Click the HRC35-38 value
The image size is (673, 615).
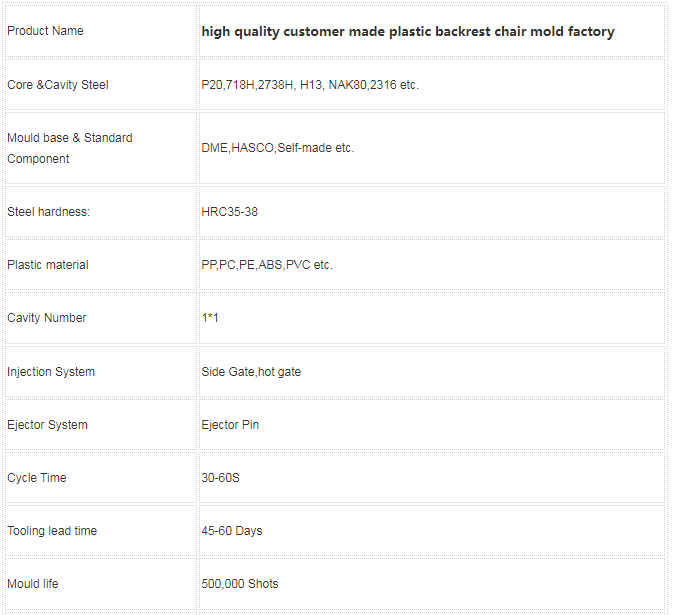(x=230, y=212)
